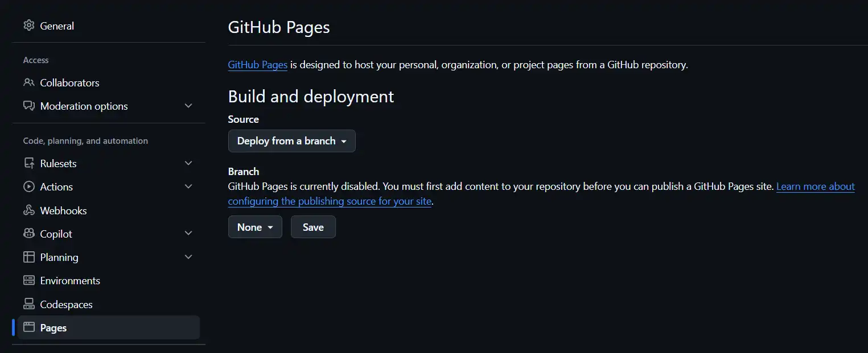Click the Moderation options comment icon
Screen dimensions: 868x353
[x=28, y=106]
